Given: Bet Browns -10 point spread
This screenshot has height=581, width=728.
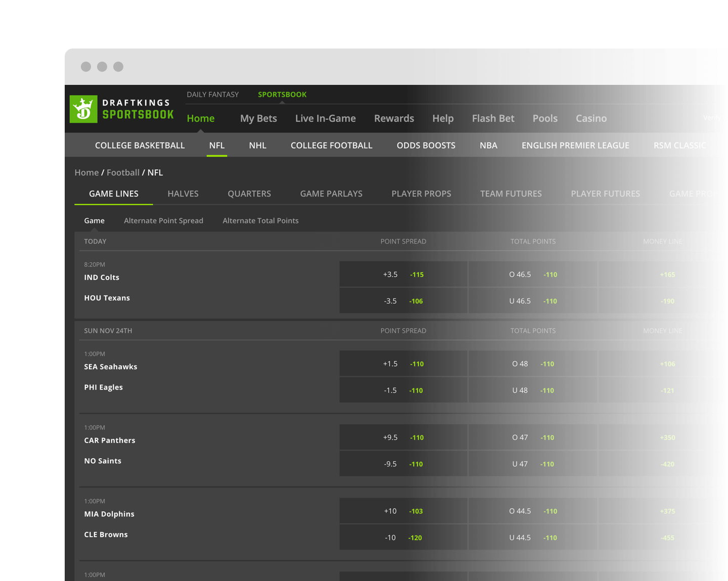Looking at the screenshot, I should click(x=403, y=538).
